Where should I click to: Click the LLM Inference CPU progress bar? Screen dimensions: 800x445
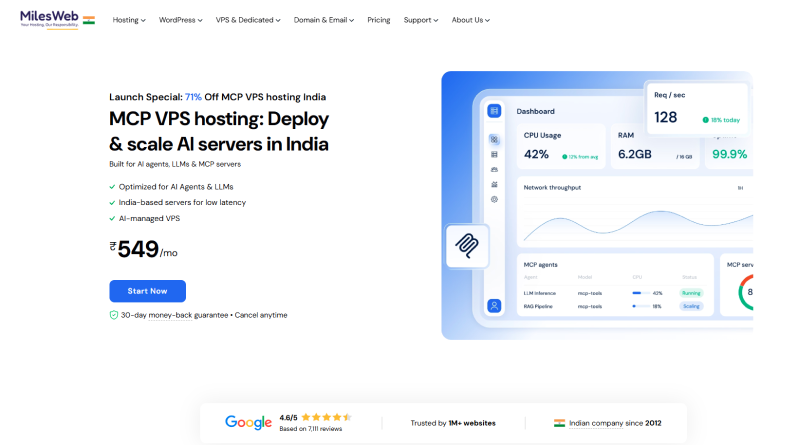pos(641,293)
